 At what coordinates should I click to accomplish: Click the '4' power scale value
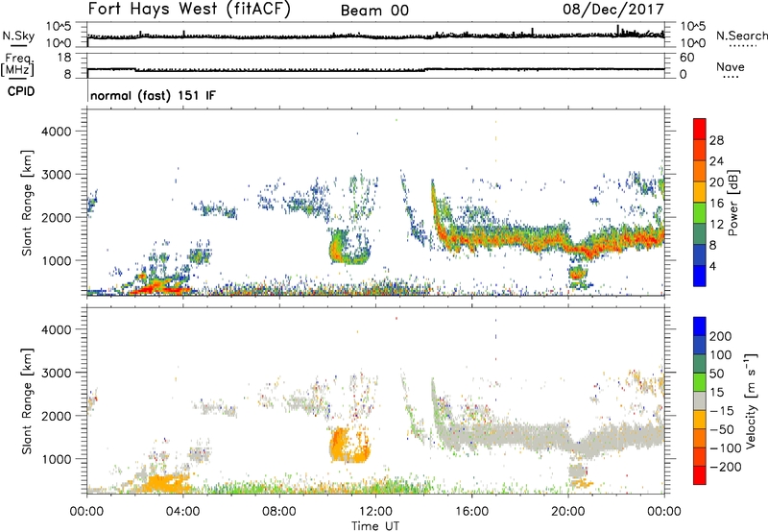pyautogui.click(x=712, y=266)
